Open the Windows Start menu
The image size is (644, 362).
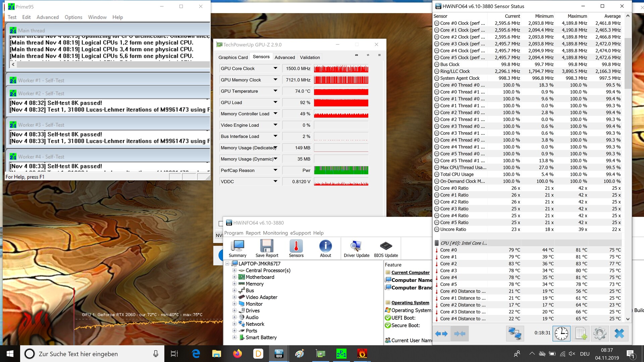pyautogui.click(x=10, y=354)
